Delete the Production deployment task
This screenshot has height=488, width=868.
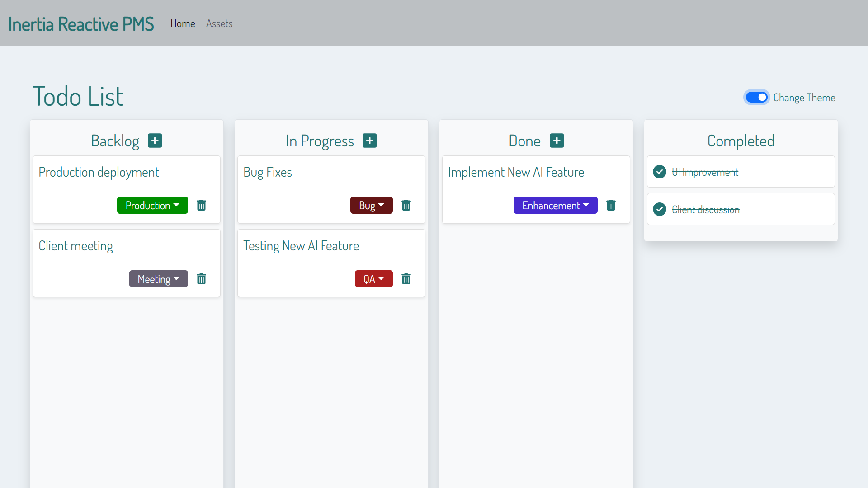point(201,205)
